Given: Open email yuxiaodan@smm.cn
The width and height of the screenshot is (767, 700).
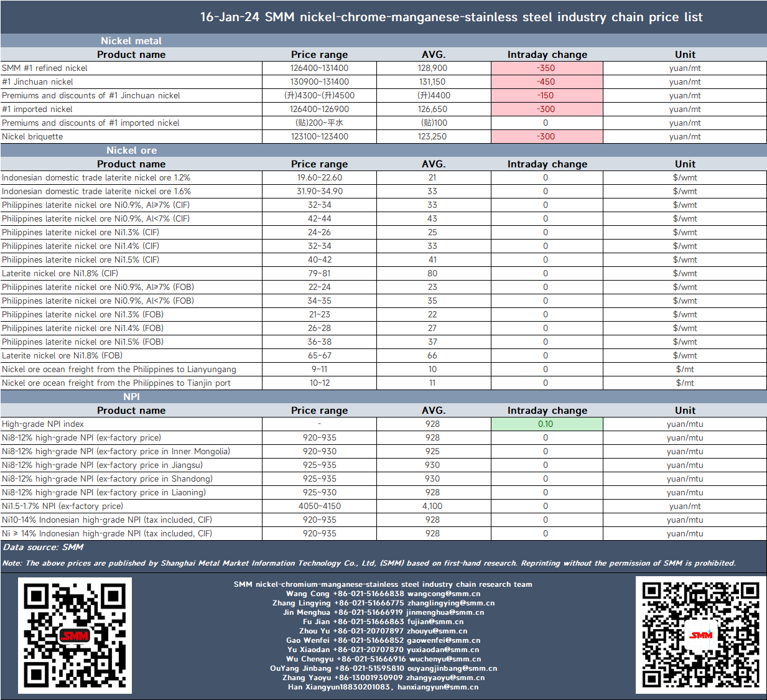Looking at the screenshot, I should pyautogui.click(x=443, y=650).
